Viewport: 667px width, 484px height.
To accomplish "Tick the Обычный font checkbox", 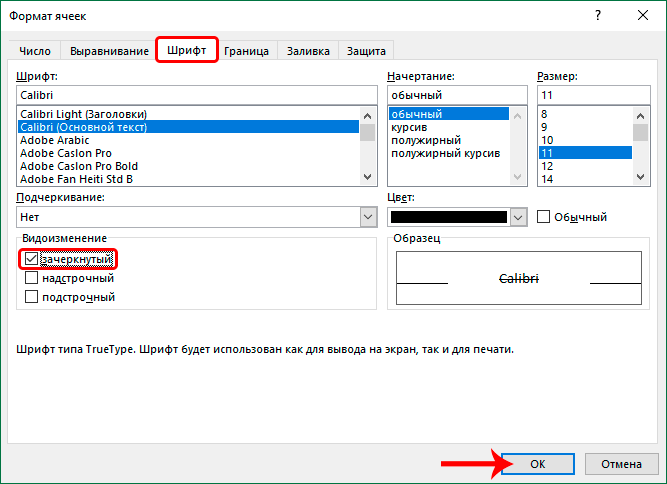I will click(543, 216).
